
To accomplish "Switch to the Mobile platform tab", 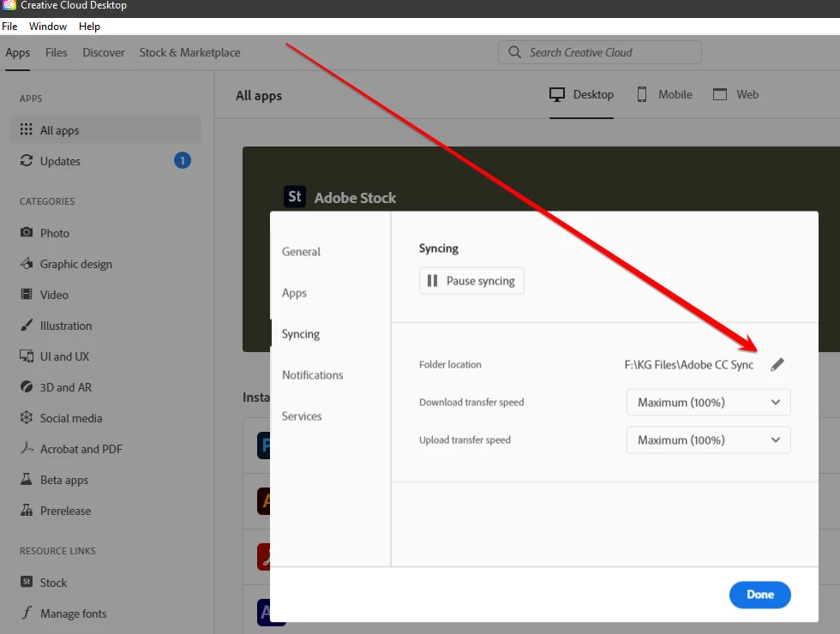I will (x=664, y=95).
